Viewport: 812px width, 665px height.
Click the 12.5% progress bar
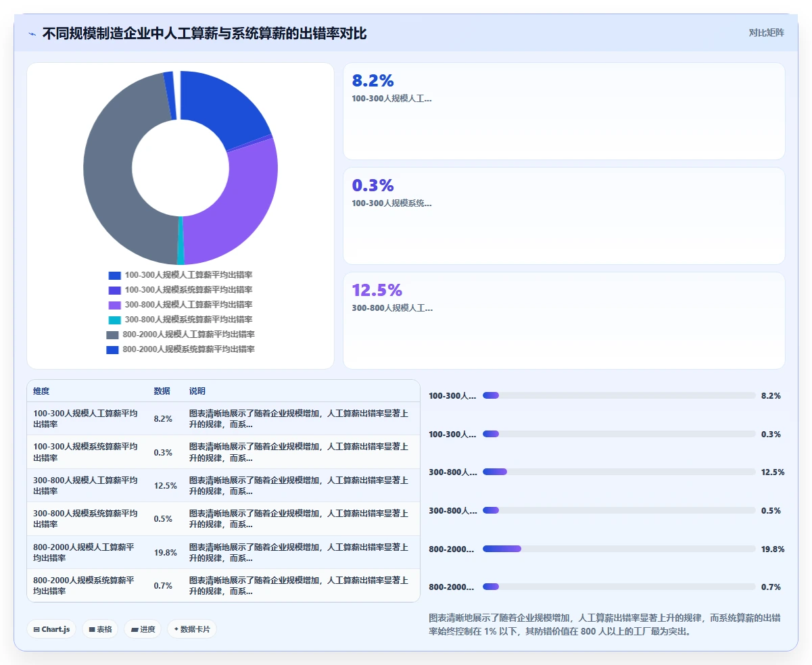point(619,472)
